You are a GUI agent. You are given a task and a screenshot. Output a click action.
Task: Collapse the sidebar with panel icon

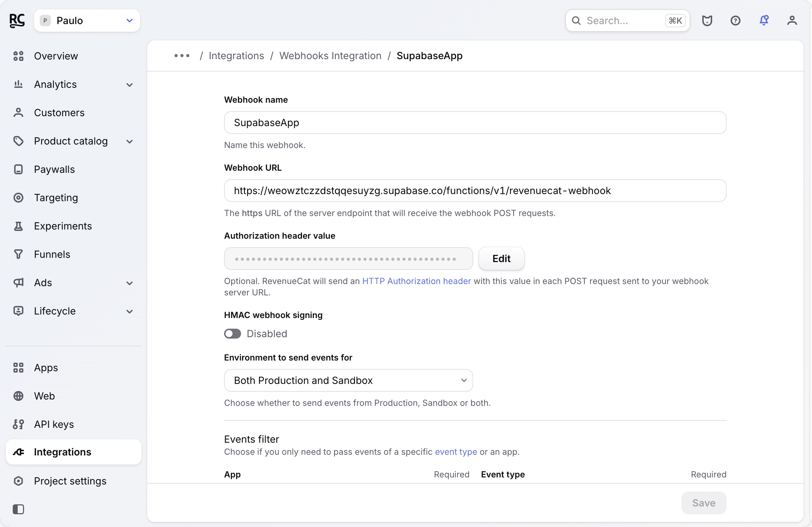tap(18, 509)
